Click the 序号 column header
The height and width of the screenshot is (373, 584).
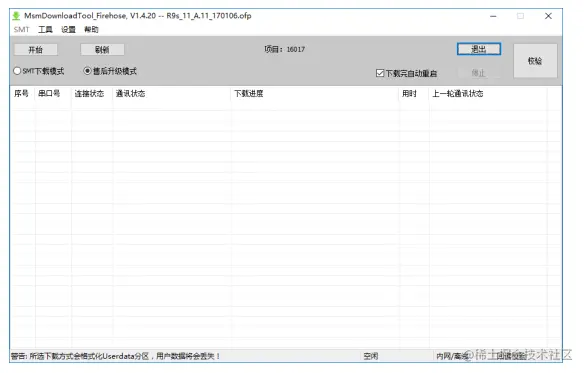[22, 94]
